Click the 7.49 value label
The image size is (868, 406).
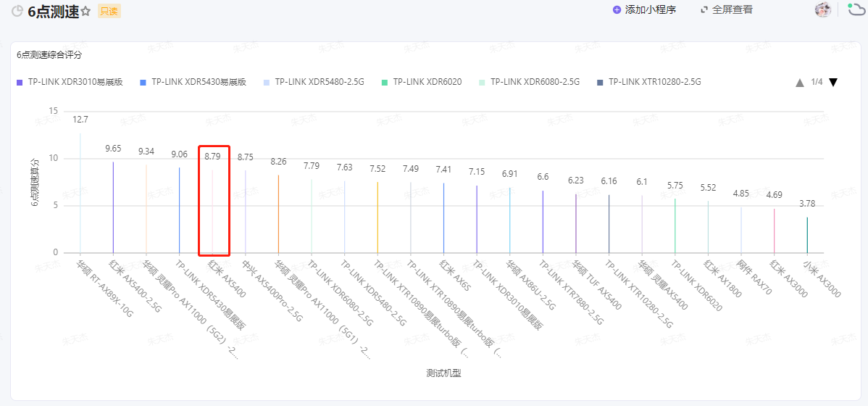[411, 168]
